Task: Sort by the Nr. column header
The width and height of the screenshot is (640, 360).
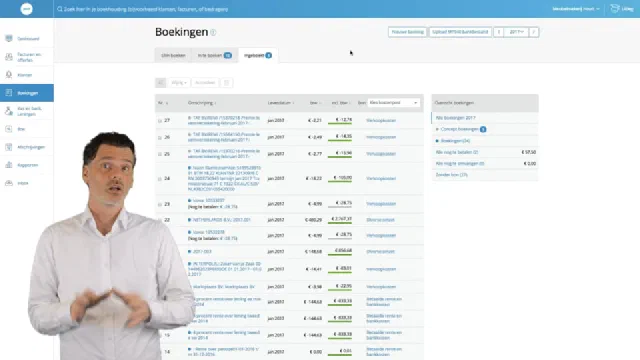Action: click(163, 103)
